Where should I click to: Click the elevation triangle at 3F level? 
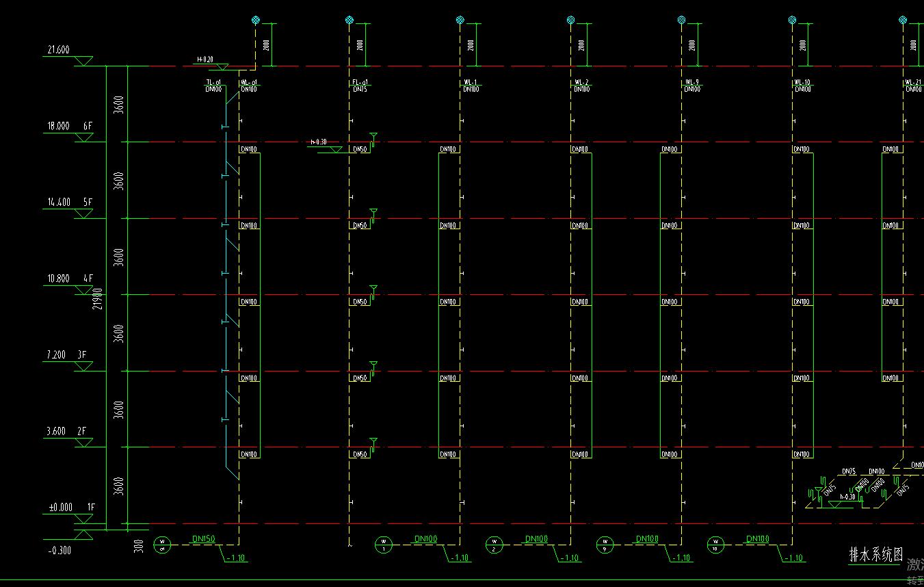pos(84,367)
